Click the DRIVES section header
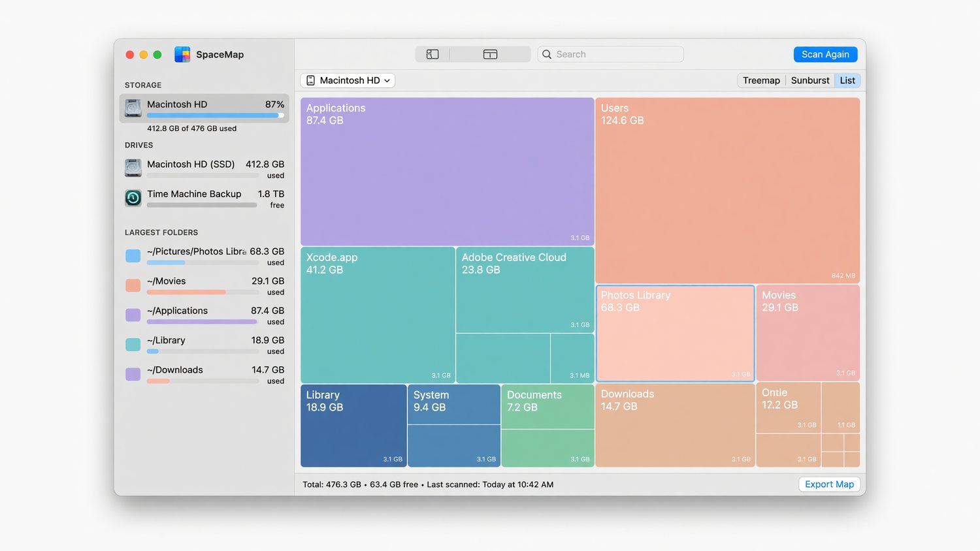Screen dimensions: 980x551 tap(139, 146)
